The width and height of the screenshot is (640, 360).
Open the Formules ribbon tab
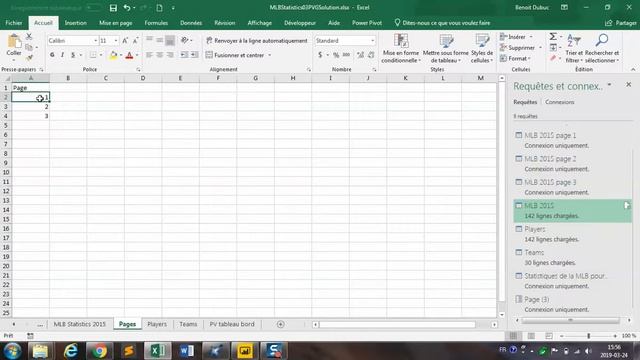(x=156, y=23)
